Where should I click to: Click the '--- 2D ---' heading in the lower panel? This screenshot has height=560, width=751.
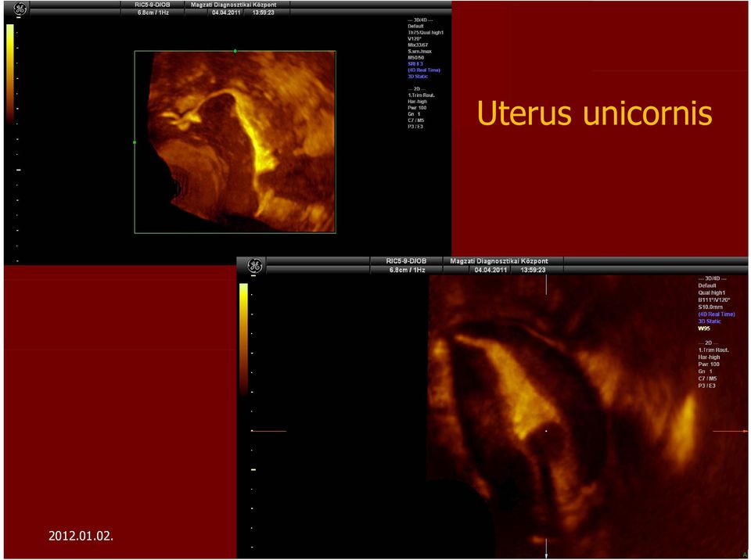(x=709, y=343)
